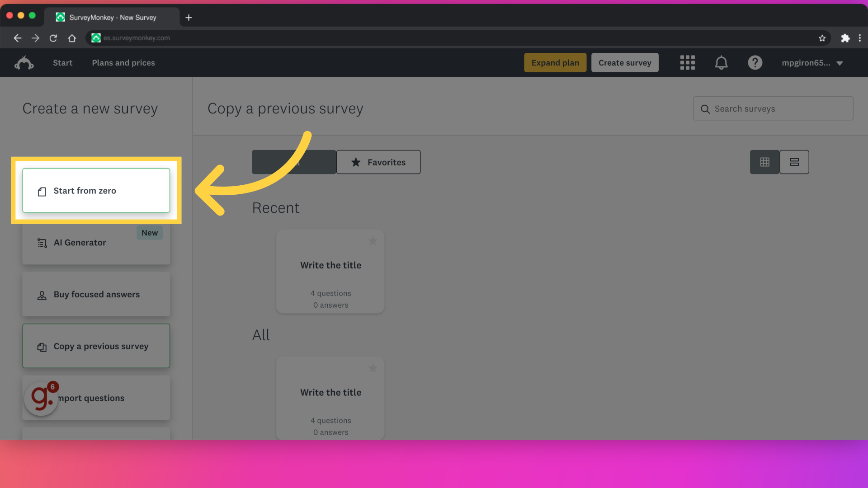
Task: Click the Expand plan button
Action: pos(555,62)
